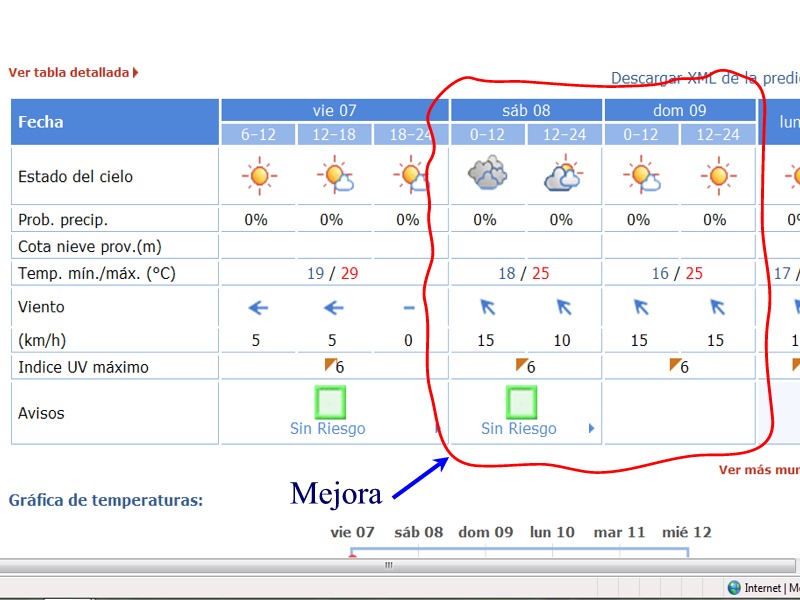Open the Ver tabla detallada link
The image size is (800, 600).
coord(69,72)
